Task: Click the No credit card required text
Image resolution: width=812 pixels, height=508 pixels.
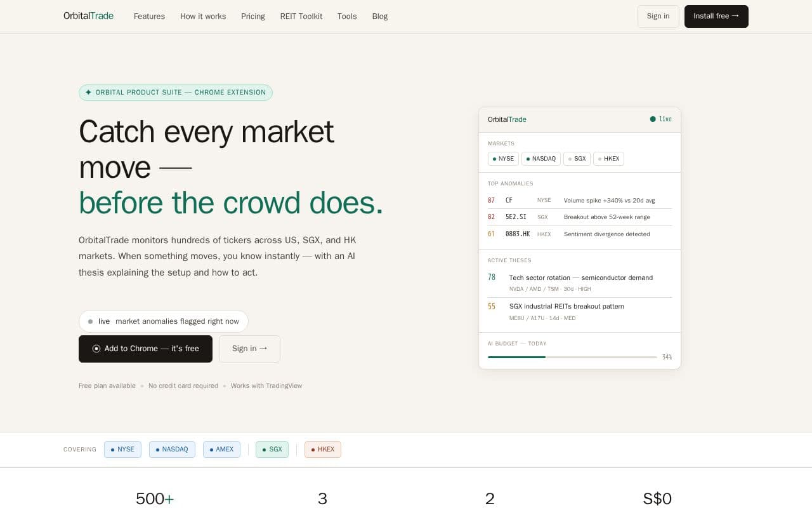Action: coord(183,386)
